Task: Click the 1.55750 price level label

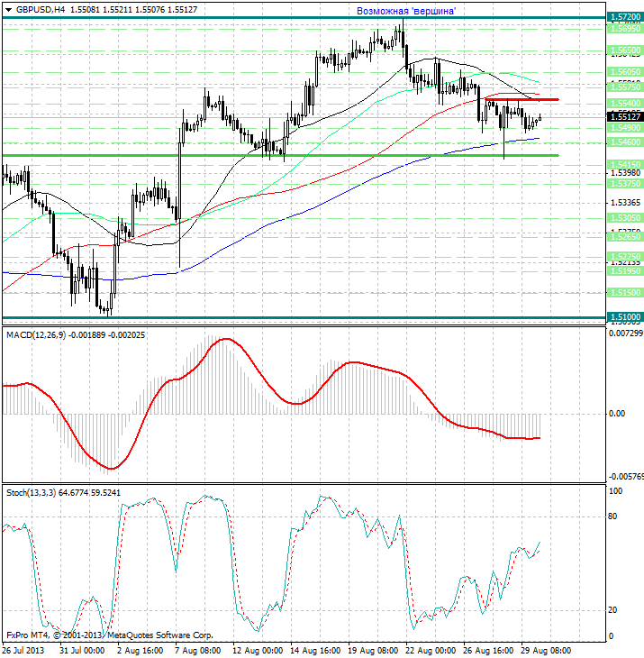Action: pyautogui.click(x=625, y=87)
